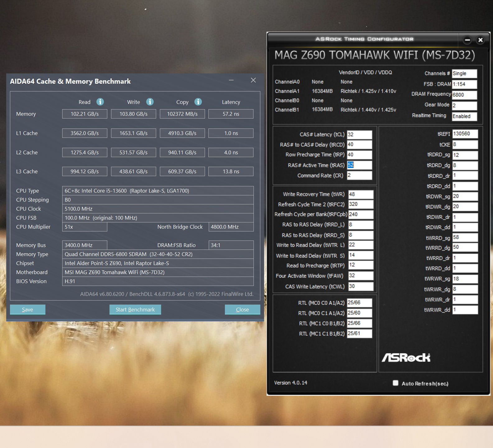Click the L1 Cache Read value 3562.0 GB/s

[85, 133]
